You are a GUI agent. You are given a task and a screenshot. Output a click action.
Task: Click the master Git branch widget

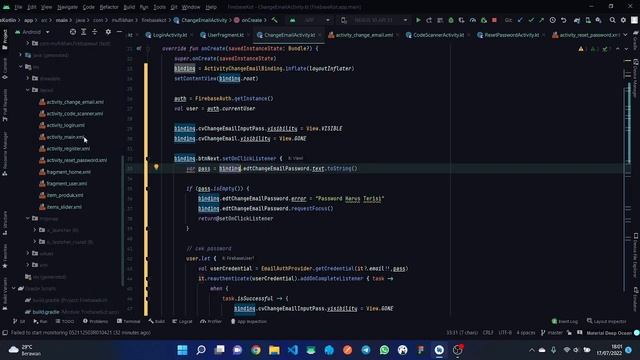(x=551, y=333)
